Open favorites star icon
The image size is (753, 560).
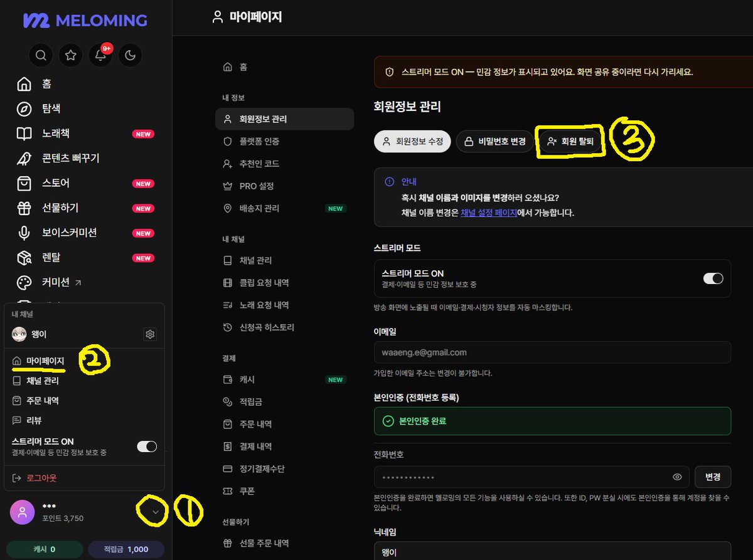click(71, 55)
